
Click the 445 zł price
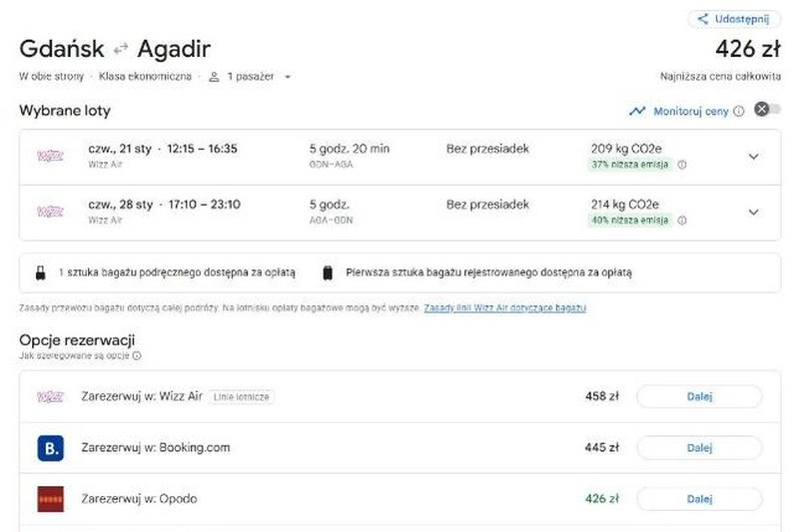(x=602, y=447)
